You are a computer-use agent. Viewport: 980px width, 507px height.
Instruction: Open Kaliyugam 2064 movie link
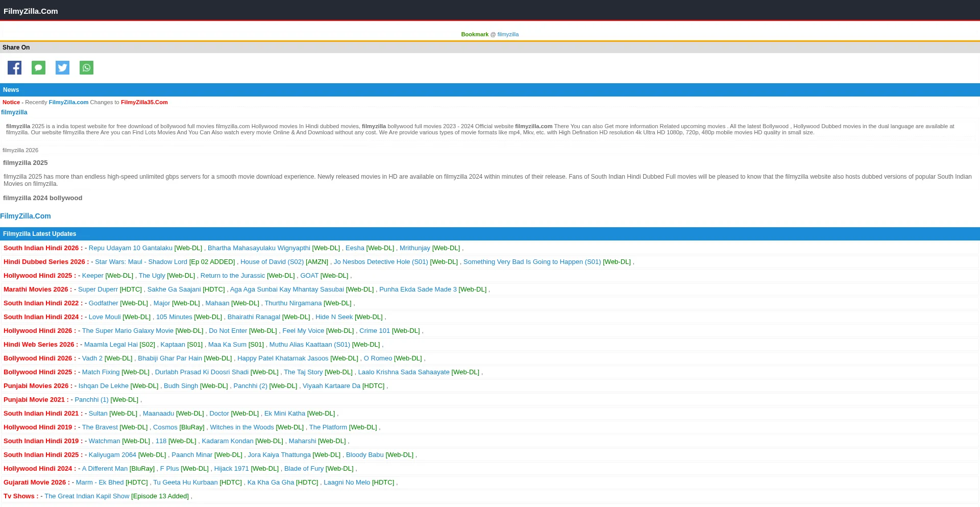click(x=112, y=455)
